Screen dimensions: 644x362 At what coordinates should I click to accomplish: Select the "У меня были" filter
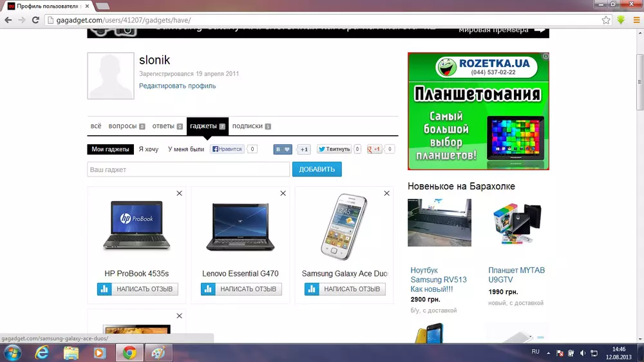pyautogui.click(x=186, y=149)
